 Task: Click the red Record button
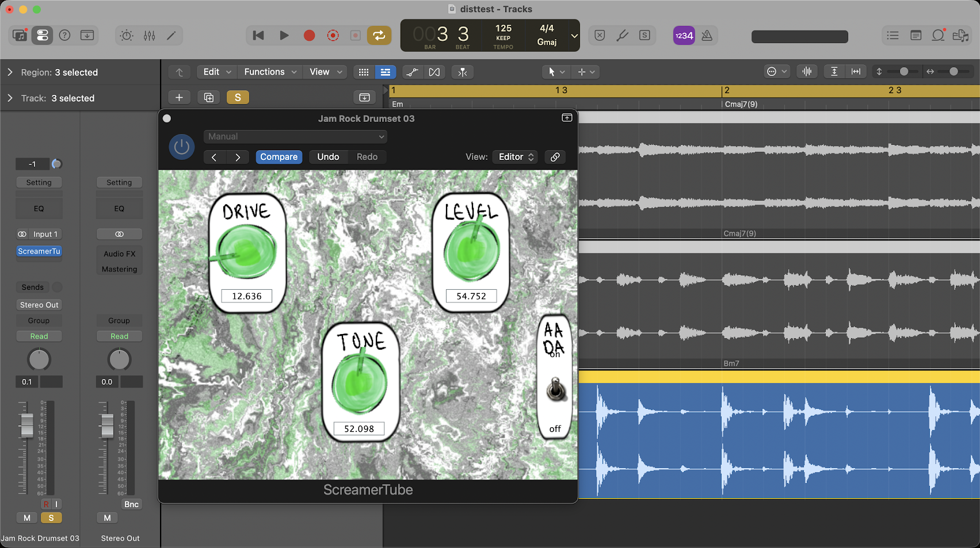pos(309,36)
